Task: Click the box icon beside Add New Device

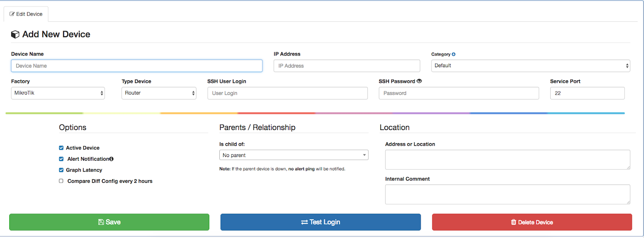Action: coord(15,34)
